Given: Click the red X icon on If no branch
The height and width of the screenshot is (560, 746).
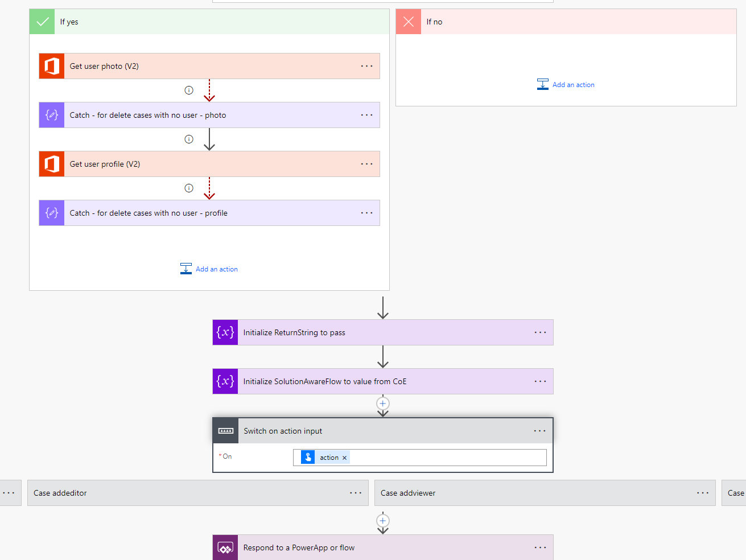Looking at the screenshot, I should [408, 22].
